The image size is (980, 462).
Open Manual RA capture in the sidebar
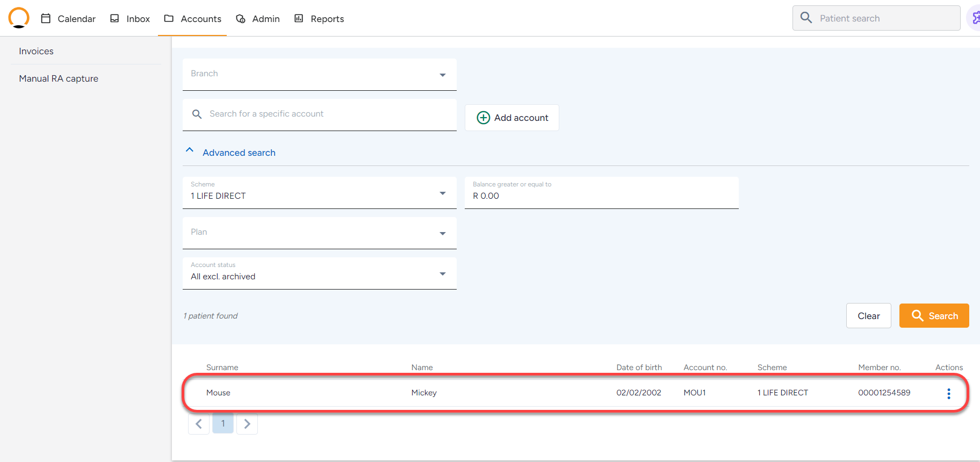coord(59,78)
